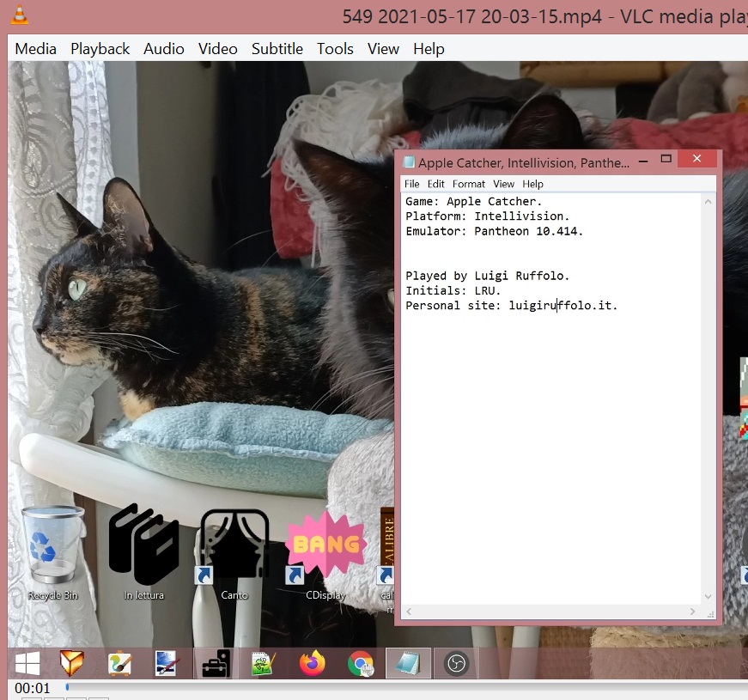Viewport: 748px width, 700px height.
Task: Open the Audio menu in VLC
Action: coord(163,49)
